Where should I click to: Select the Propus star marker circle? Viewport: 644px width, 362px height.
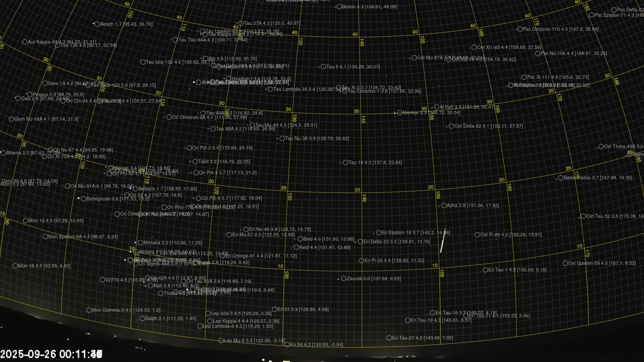[x=30, y=95]
